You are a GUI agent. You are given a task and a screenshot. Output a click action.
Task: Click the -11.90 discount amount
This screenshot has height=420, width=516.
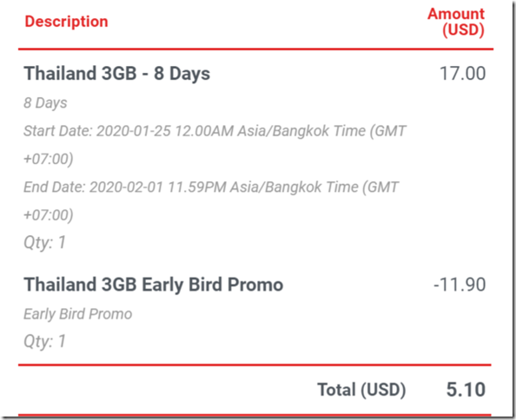(x=460, y=285)
